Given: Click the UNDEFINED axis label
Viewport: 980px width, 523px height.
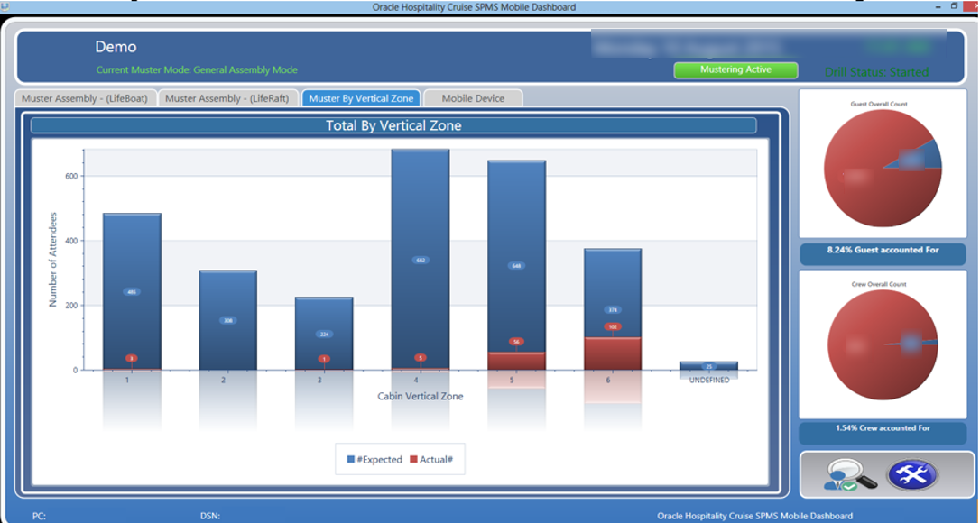Looking at the screenshot, I should 708,380.
